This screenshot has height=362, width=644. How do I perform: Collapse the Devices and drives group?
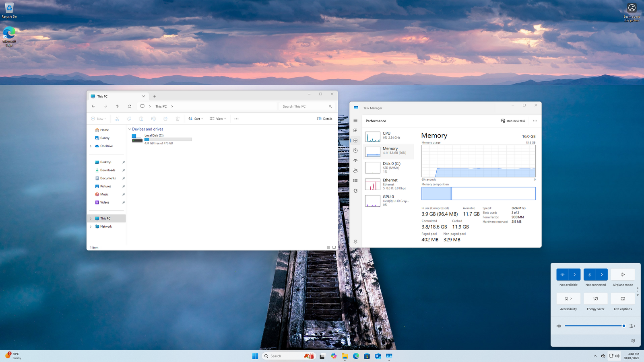[x=130, y=130]
